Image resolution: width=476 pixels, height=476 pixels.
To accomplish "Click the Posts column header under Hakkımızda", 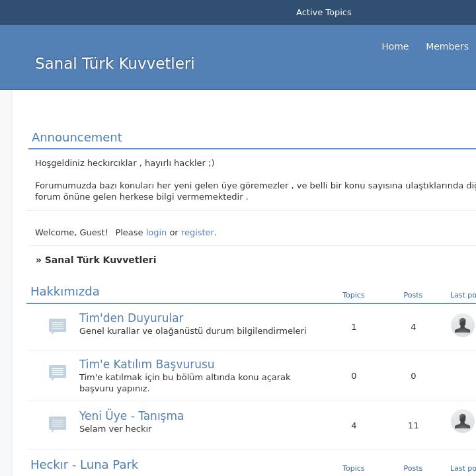I will coord(413,295).
